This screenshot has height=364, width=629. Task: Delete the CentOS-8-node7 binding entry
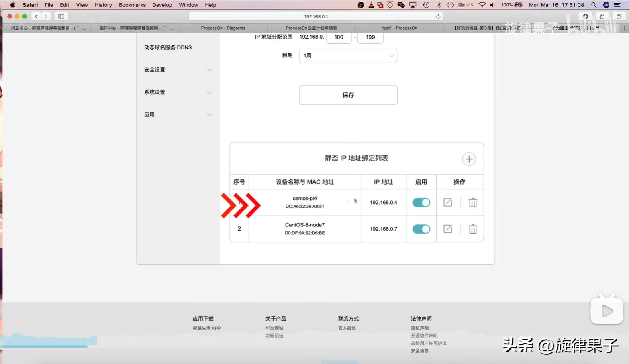coord(473,229)
